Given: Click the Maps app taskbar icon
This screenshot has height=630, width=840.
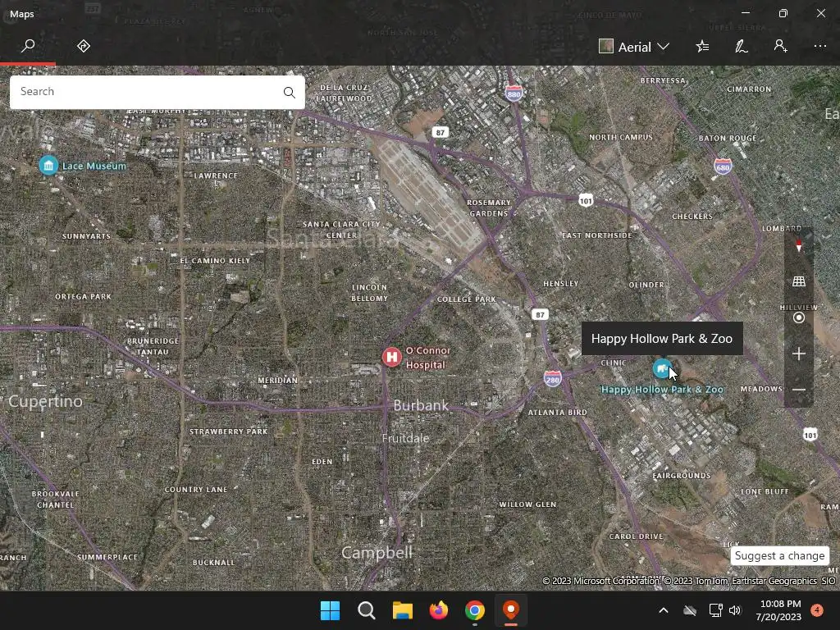Looking at the screenshot, I should pyautogui.click(x=510, y=610).
